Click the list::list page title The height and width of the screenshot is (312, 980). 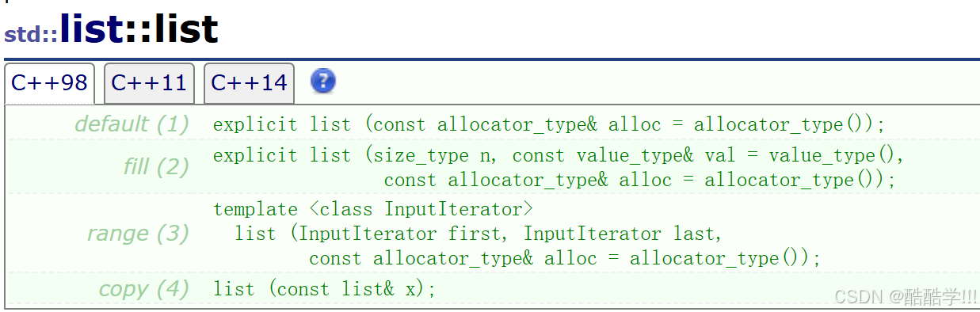[x=139, y=29]
